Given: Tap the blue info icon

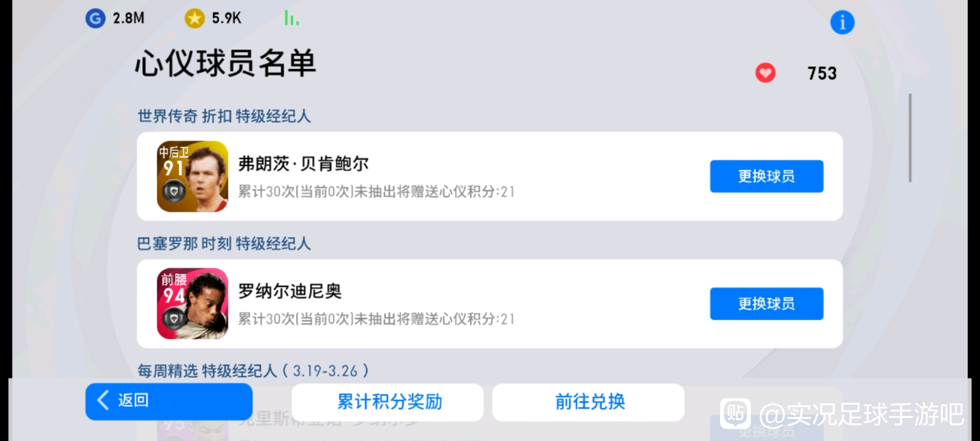Looking at the screenshot, I should click(842, 23).
